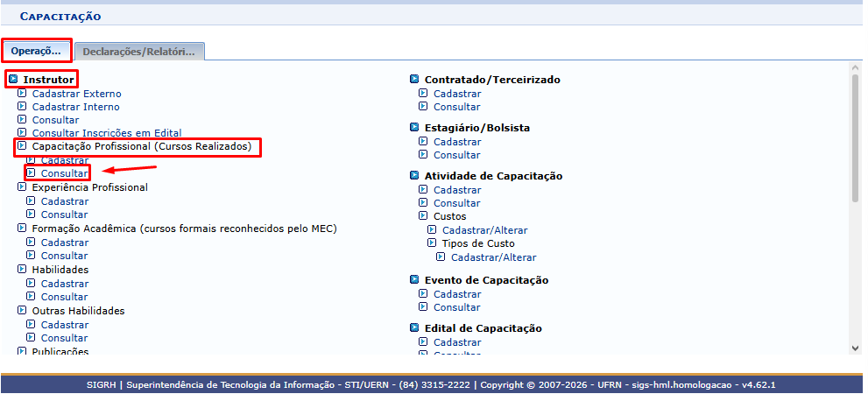Click the arrow icon beside Cadastrar under Evento de Capacitação

[423, 293]
